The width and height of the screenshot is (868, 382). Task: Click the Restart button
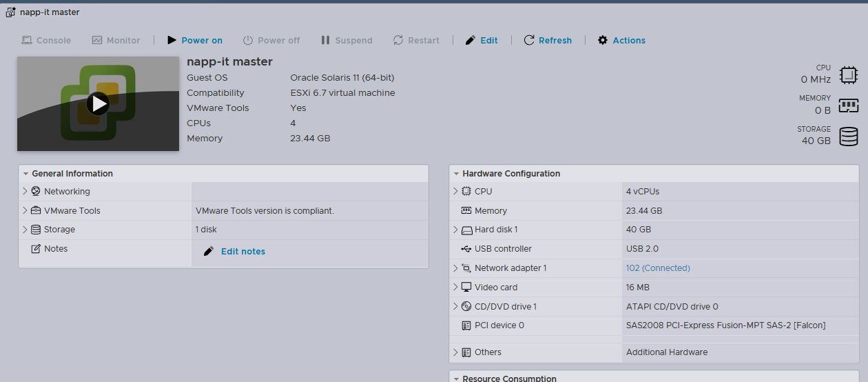click(416, 40)
